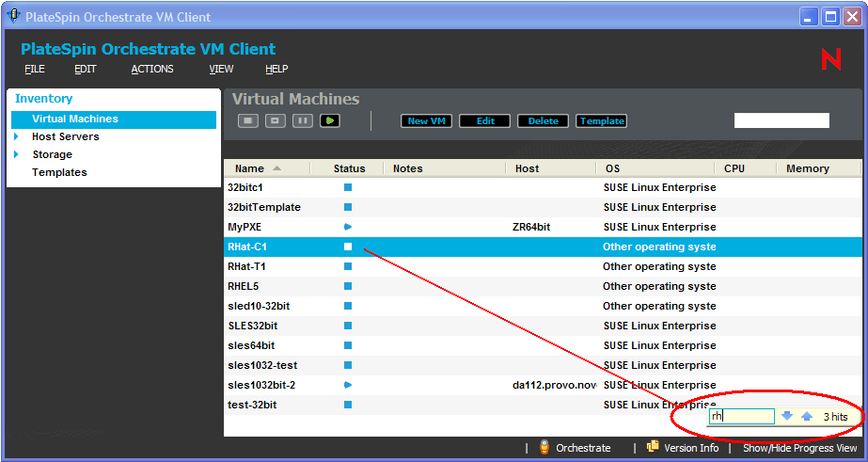Select Storage in the Inventory tree

(x=52, y=154)
